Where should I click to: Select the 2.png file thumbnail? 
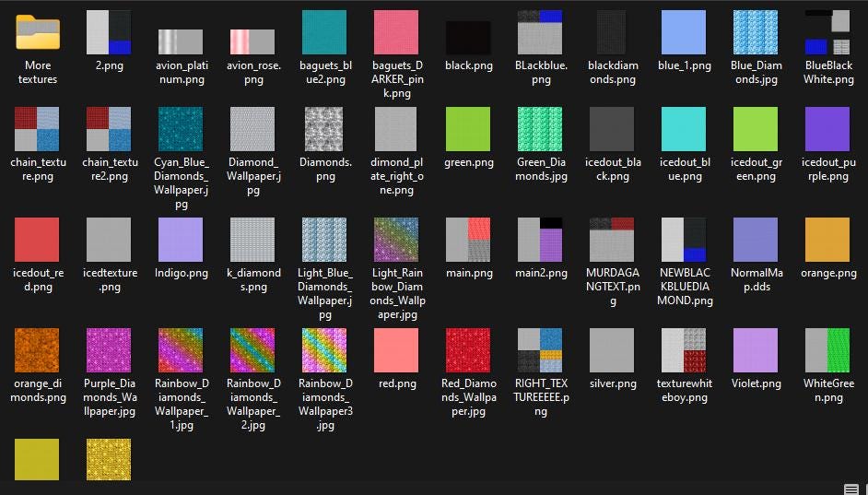point(109,32)
